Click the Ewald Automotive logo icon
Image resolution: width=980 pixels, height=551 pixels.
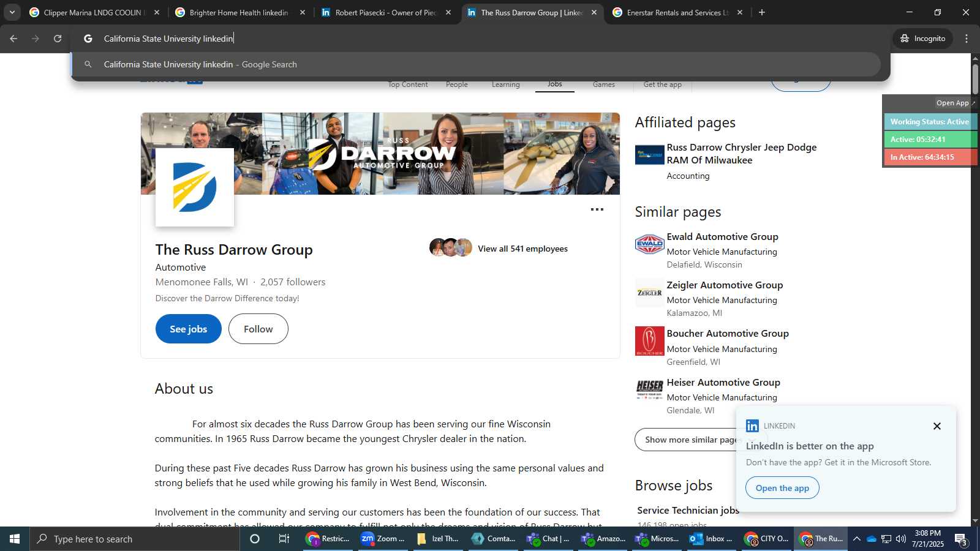650,244
